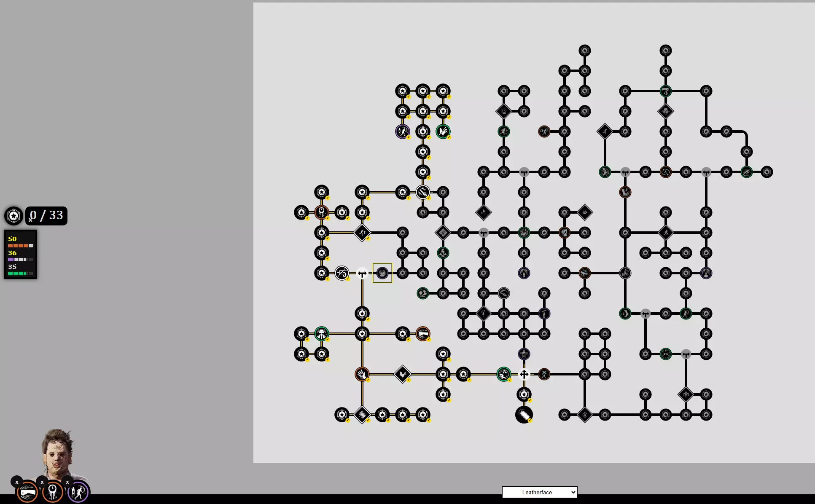Click the chainsaw ability node

pyautogui.click(x=422, y=192)
